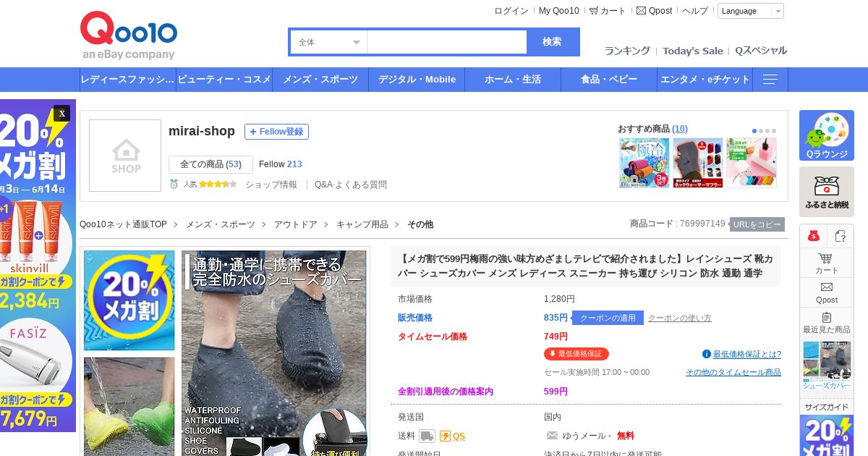Open the ログイン link
This screenshot has width=868, height=456.
click(511, 11)
